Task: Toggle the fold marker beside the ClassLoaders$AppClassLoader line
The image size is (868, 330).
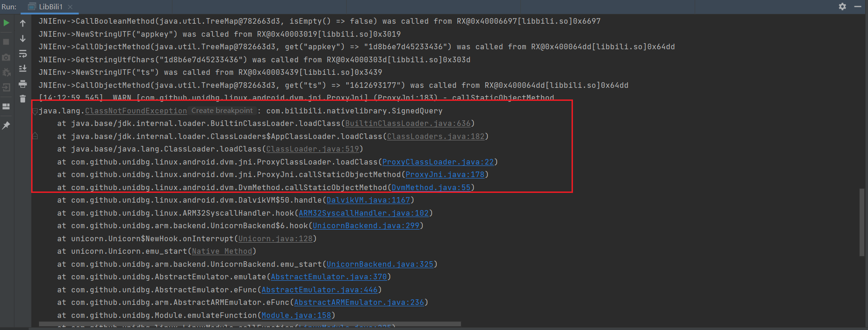Action: (35, 136)
